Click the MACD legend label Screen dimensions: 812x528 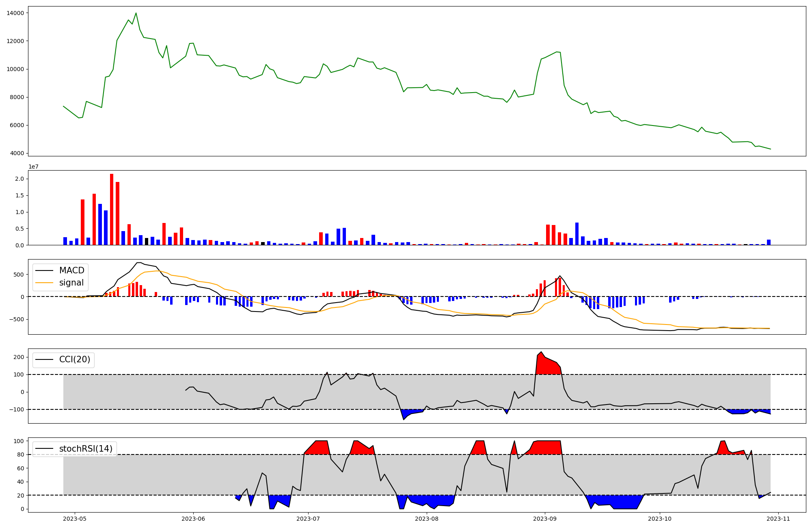click(71, 270)
